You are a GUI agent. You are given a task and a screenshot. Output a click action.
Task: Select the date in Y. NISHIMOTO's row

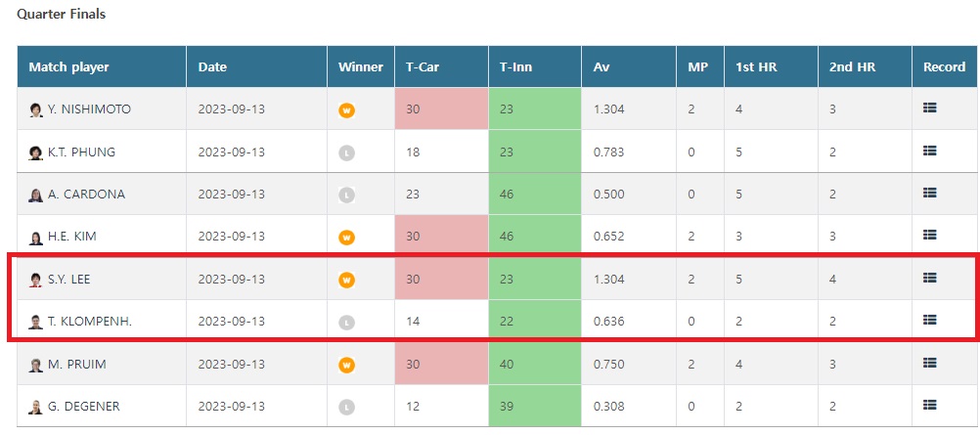coord(231,109)
